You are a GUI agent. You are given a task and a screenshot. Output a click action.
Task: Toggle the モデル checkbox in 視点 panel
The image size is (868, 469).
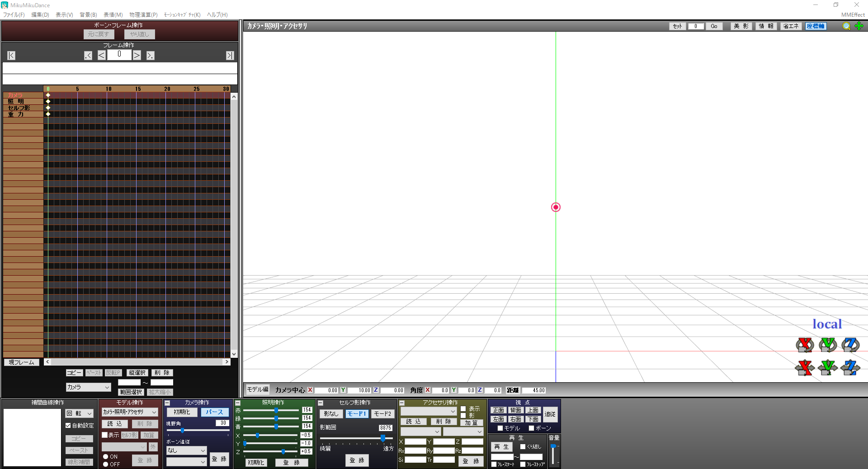[500, 428]
